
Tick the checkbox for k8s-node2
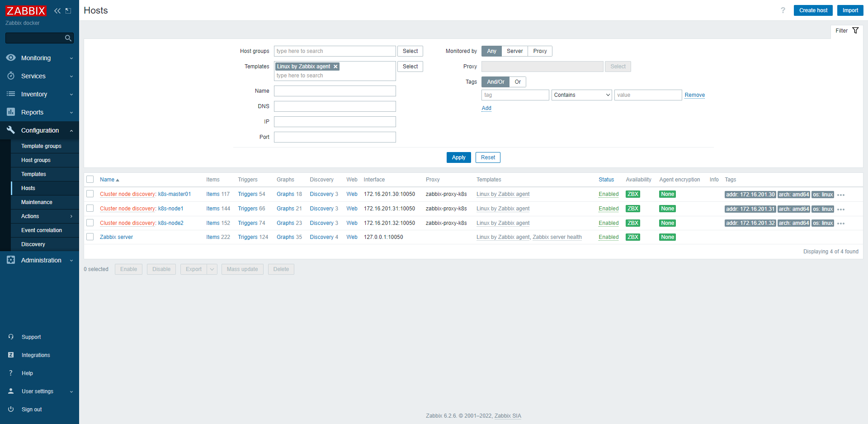[x=90, y=223]
